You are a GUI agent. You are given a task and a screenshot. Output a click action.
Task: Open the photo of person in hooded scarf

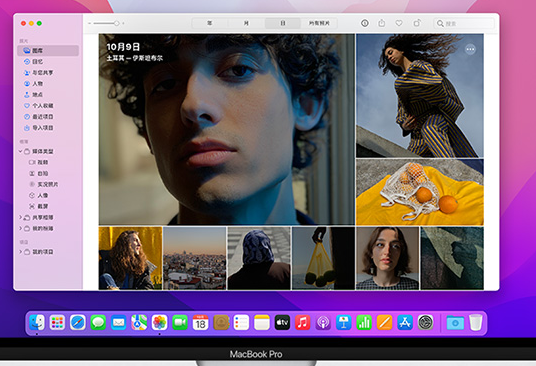click(259, 258)
